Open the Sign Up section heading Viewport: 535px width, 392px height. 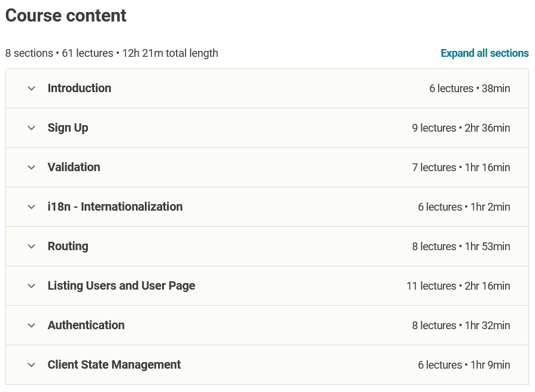point(68,127)
